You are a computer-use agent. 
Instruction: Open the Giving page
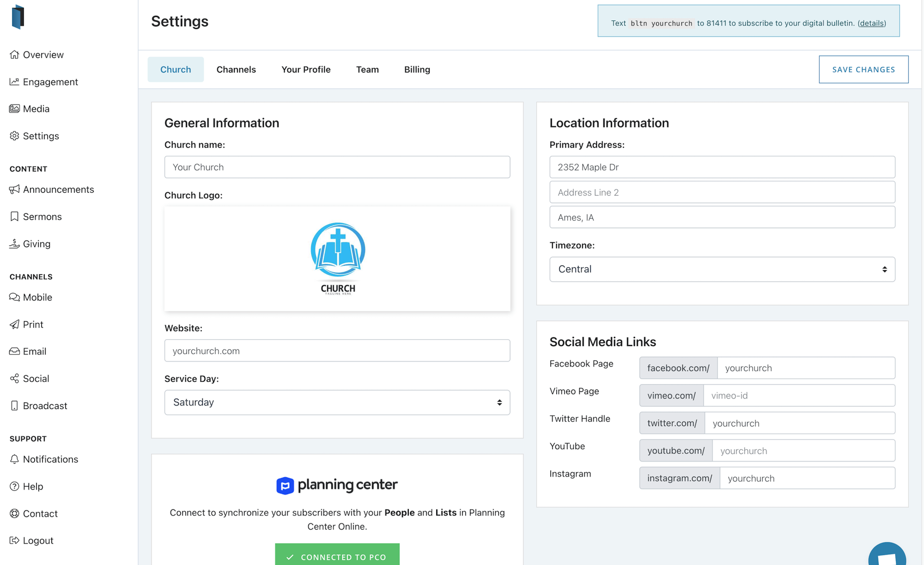(36, 243)
